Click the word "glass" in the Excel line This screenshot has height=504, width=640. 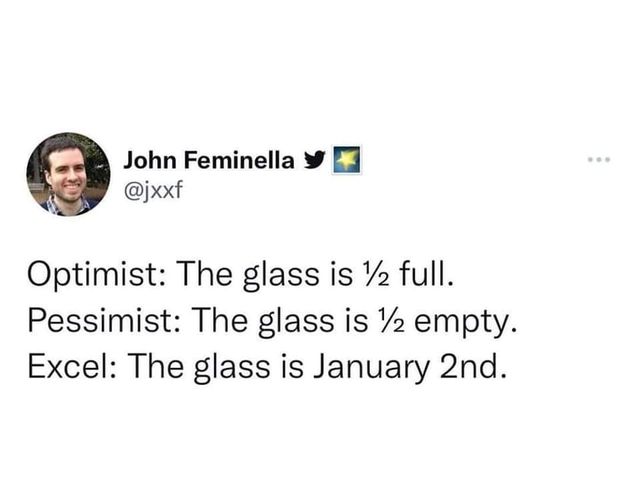231,368
